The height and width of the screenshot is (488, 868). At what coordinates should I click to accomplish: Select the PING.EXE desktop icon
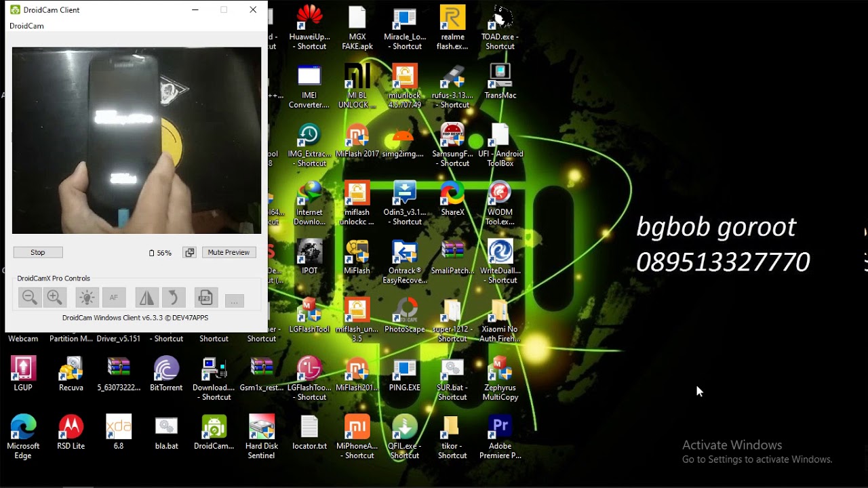pos(405,373)
